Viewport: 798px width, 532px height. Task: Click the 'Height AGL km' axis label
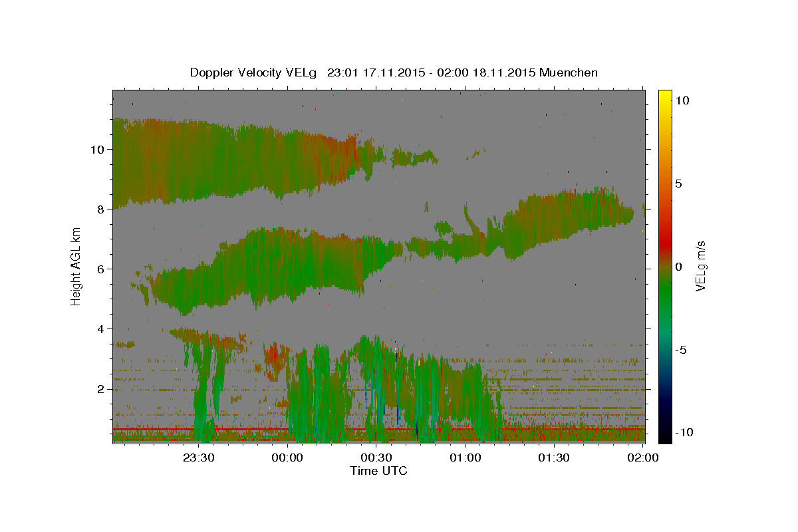tap(76, 266)
